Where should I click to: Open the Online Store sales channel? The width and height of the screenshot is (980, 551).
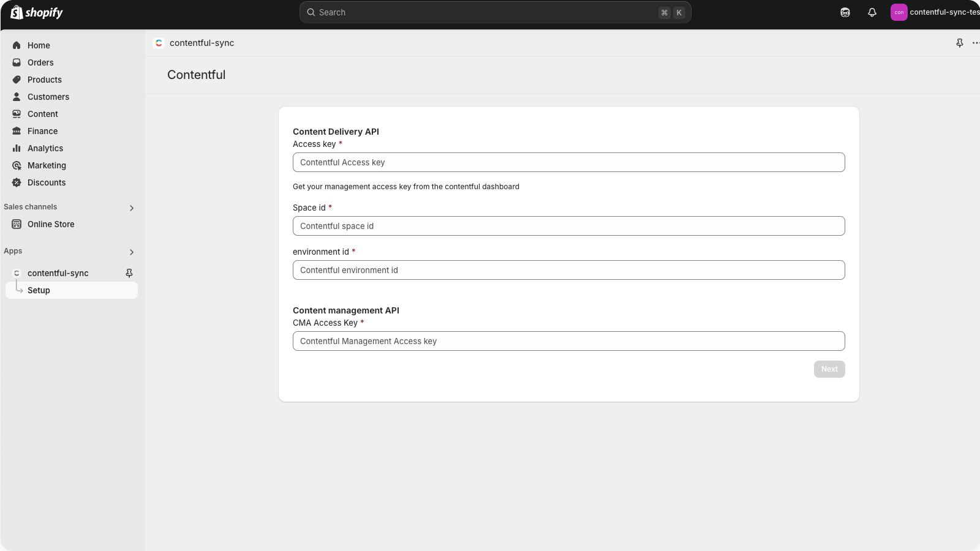[51, 224]
